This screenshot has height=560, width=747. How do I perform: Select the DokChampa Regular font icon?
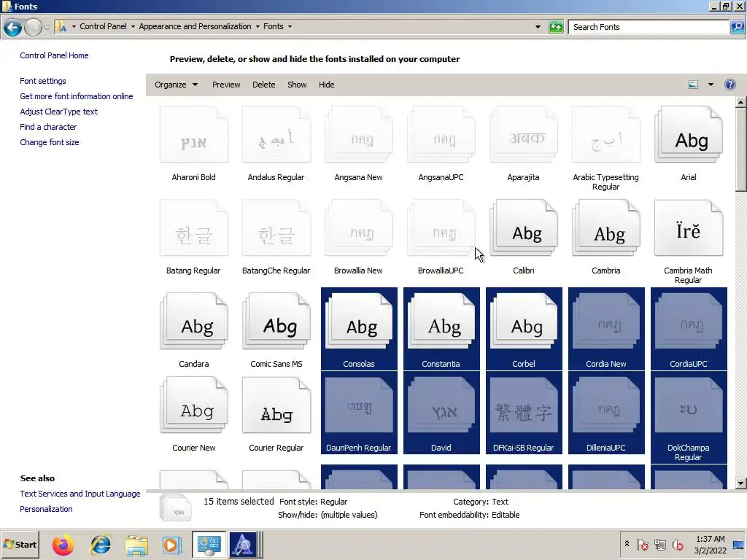[689, 405]
